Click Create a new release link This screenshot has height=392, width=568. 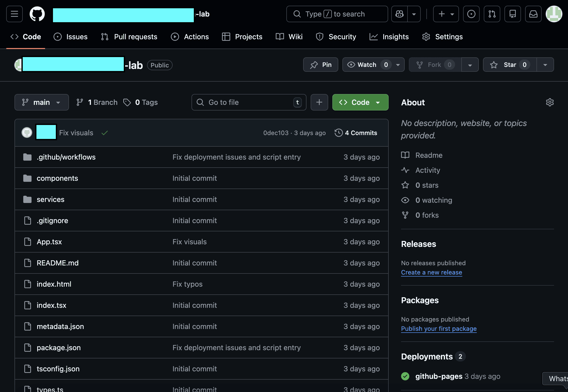[x=431, y=272]
